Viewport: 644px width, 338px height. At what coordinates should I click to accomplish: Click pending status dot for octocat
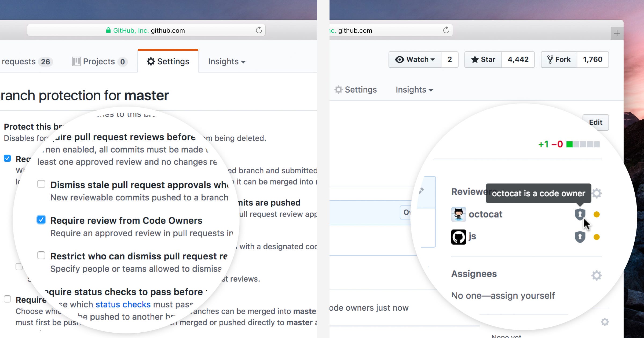tap(597, 214)
